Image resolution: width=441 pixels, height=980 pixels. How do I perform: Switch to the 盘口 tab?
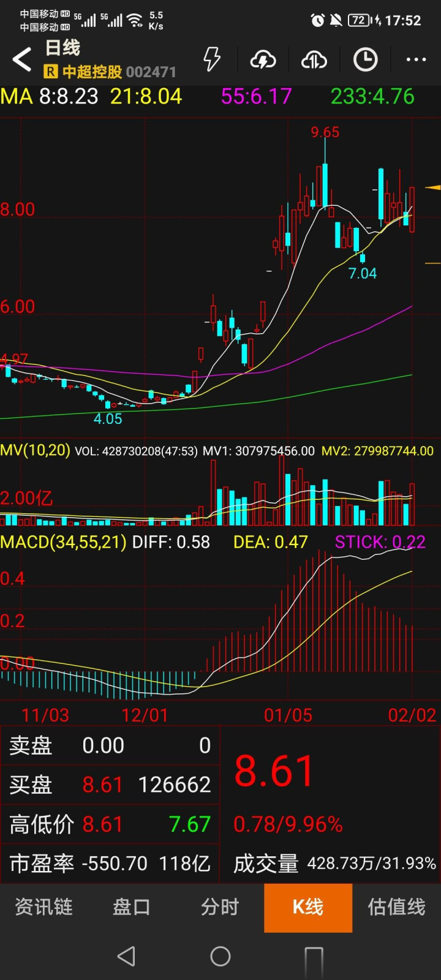point(132,907)
